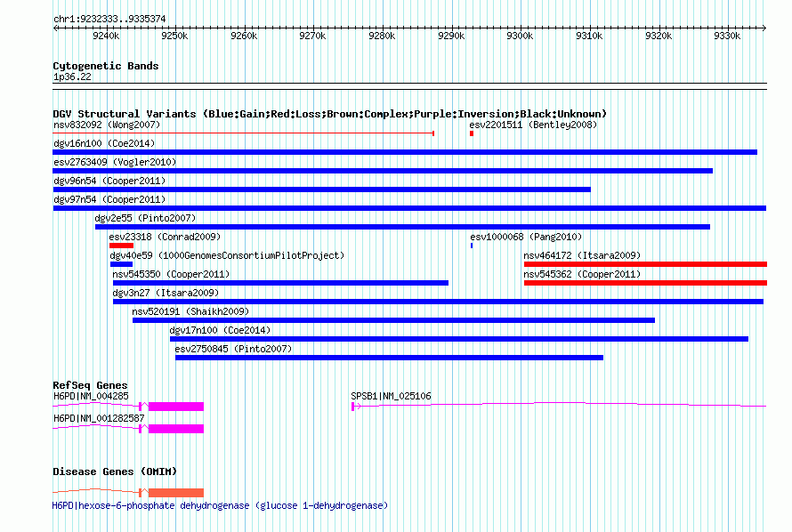Click the Cytogenetic Bands track title
The width and height of the screenshot is (792, 532).
click(106, 66)
